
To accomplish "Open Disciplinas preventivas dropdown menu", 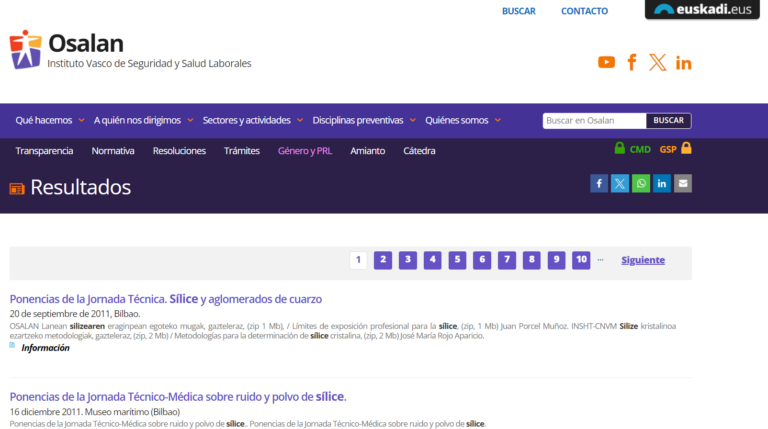I will pyautogui.click(x=364, y=120).
